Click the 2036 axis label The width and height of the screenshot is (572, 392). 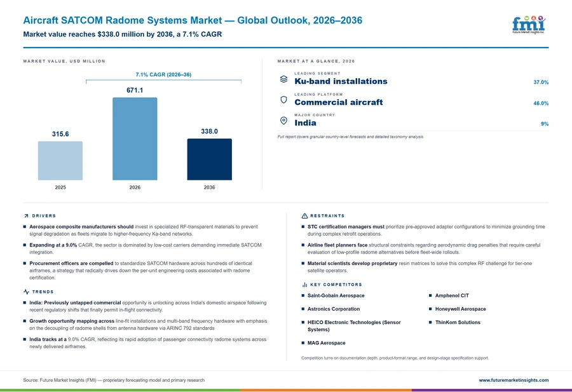[209, 187]
